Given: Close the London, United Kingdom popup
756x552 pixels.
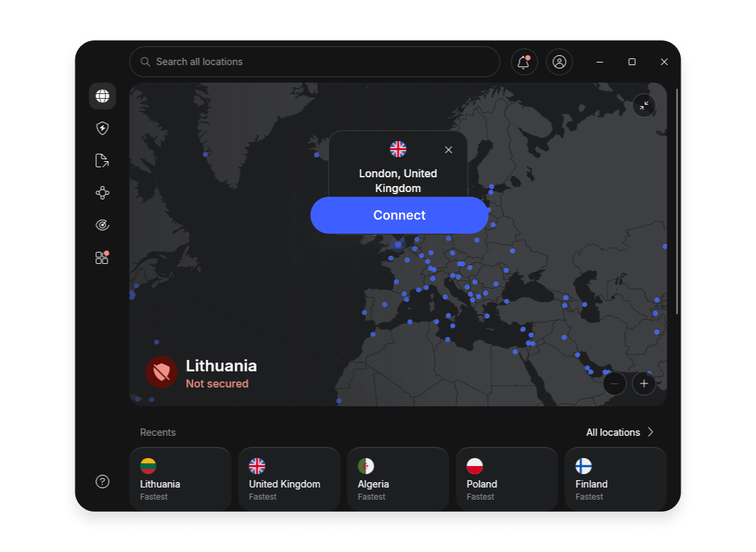Looking at the screenshot, I should [448, 150].
